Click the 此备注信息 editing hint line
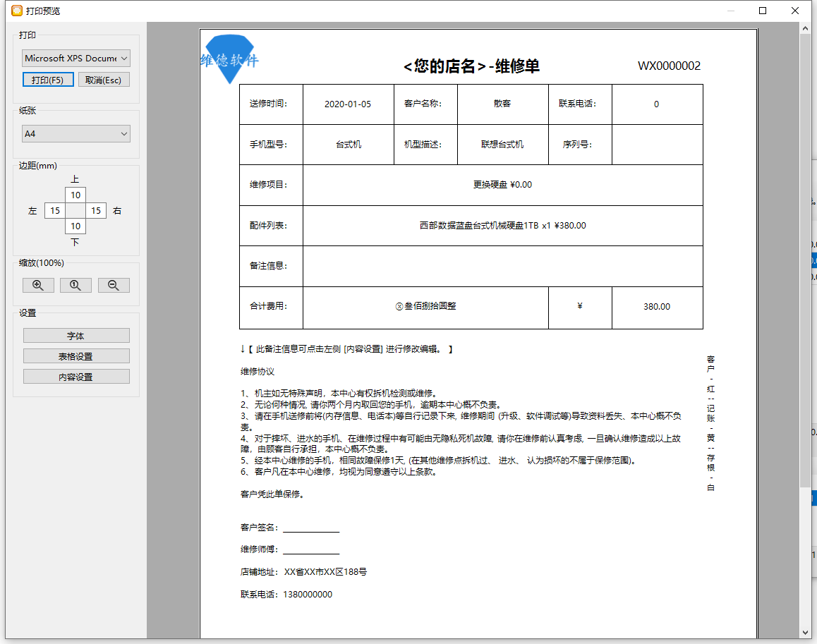This screenshot has height=644, width=817. [346, 349]
